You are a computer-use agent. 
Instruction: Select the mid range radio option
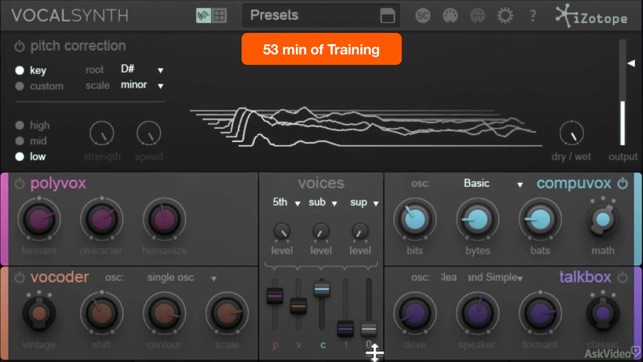pyautogui.click(x=19, y=141)
